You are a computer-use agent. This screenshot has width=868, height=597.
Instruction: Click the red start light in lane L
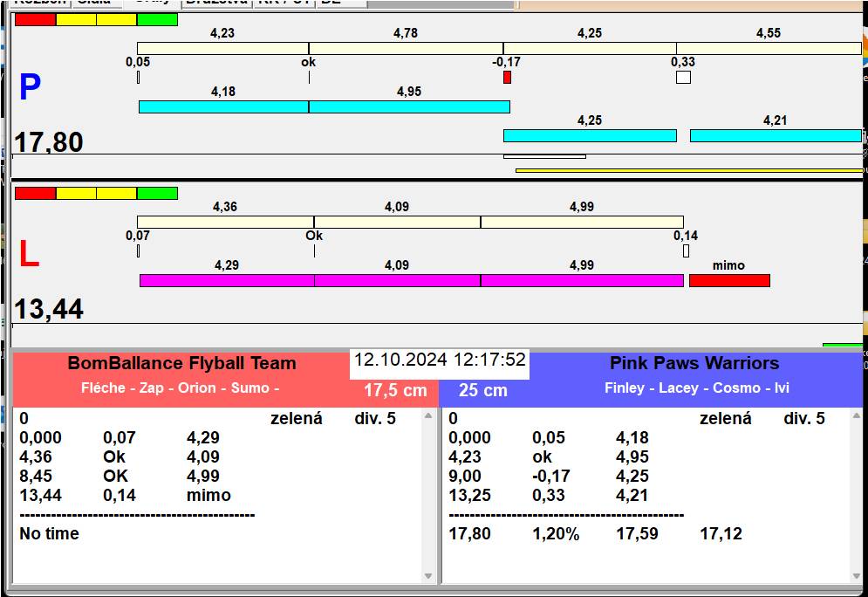pos(36,193)
